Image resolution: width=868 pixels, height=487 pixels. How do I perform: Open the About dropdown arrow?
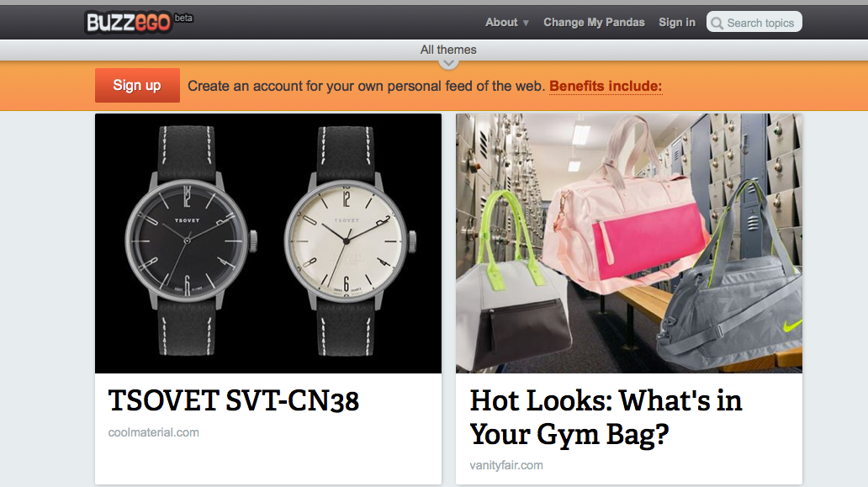526,24
